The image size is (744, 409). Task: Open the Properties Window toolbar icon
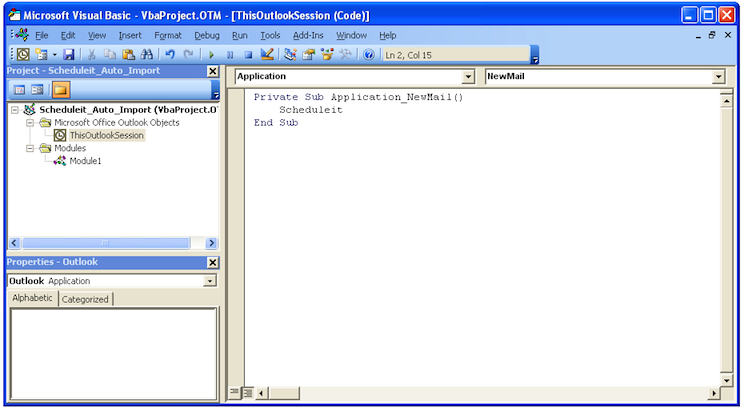[x=308, y=55]
